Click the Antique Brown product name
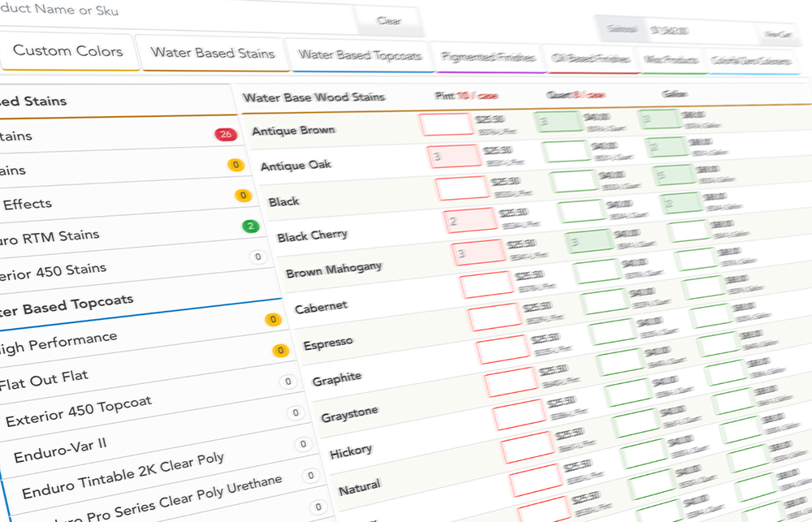 (x=293, y=130)
